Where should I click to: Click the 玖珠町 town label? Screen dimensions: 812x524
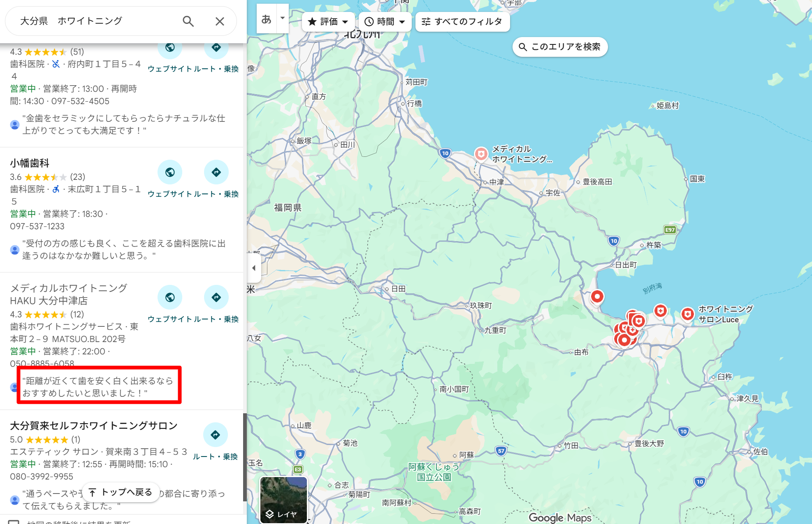(481, 305)
